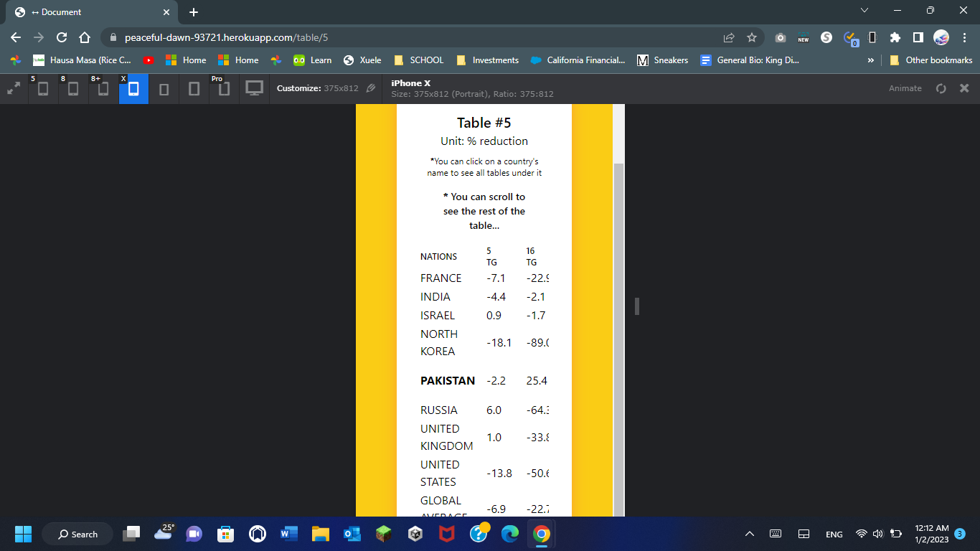The image size is (980, 551).
Task: Open the Extensions puzzle menu
Action: [x=895, y=37]
